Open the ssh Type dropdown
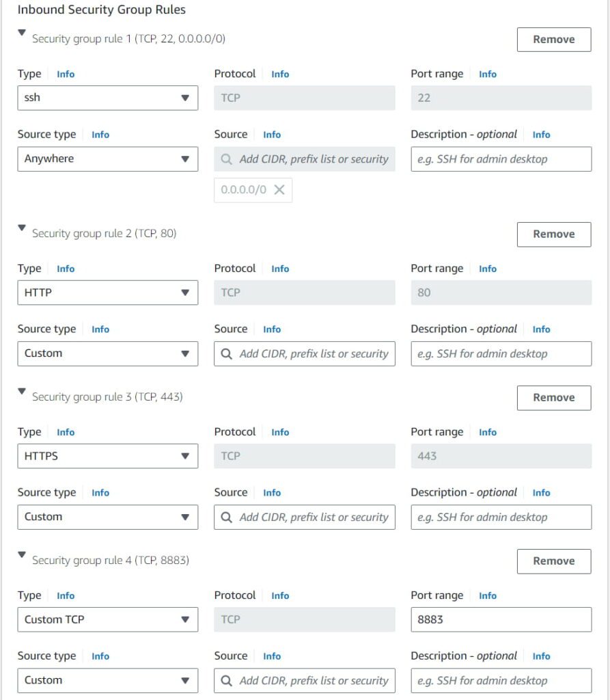This screenshot has height=700, width=610. (x=107, y=98)
